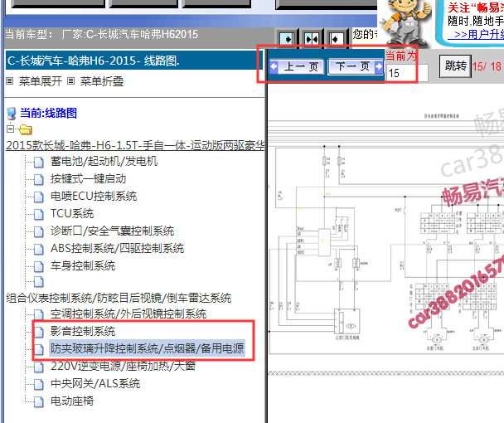Open TCU系统 diagram

point(72,213)
